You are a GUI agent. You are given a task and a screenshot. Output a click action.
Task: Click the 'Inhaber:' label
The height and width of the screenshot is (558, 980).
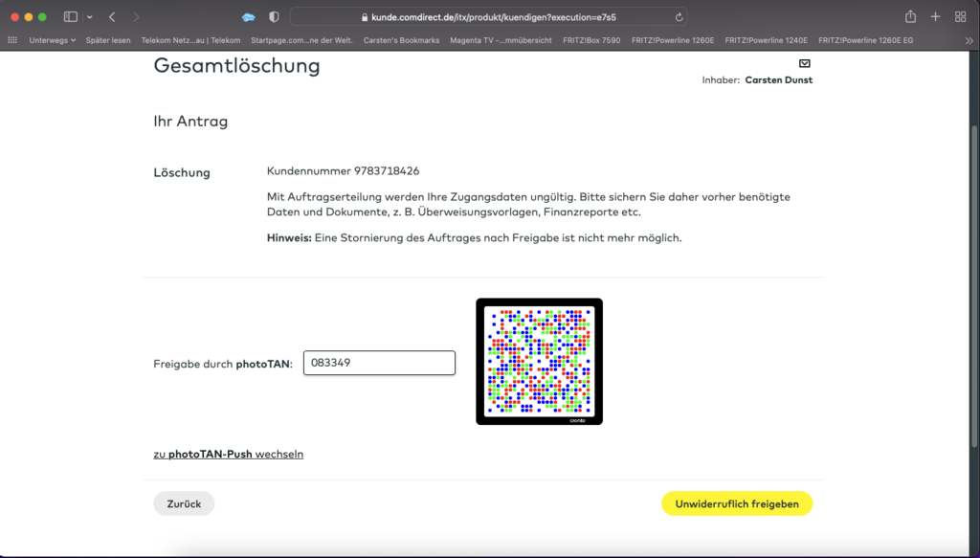click(x=721, y=80)
